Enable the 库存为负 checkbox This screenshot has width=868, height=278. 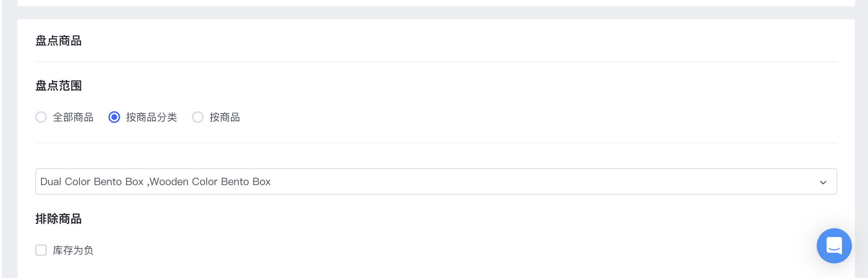pyautogui.click(x=41, y=250)
